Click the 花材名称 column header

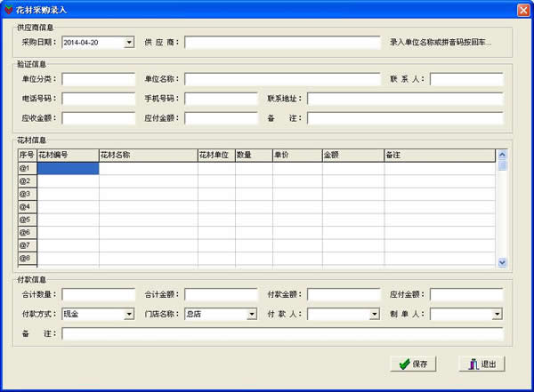pos(147,155)
